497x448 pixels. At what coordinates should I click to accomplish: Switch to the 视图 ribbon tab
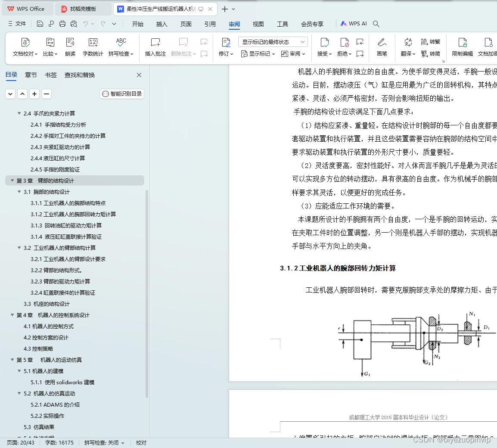[x=258, y=24]
